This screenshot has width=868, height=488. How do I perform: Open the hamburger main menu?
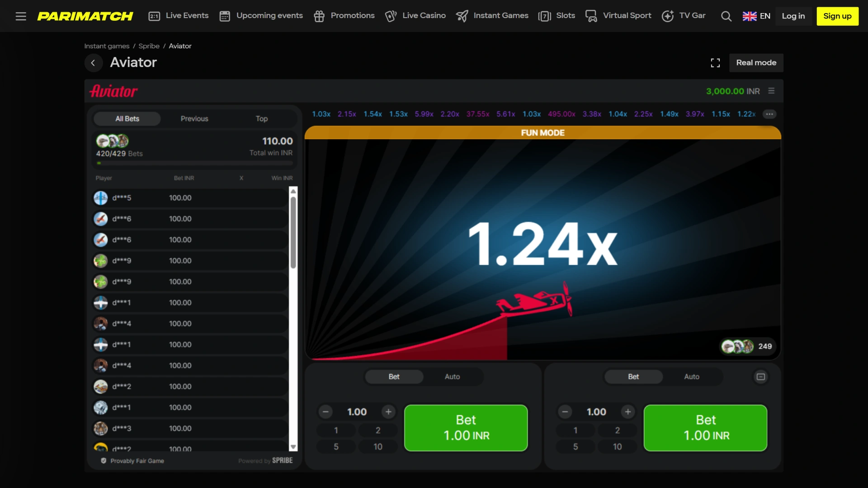(x=21, y=16)
